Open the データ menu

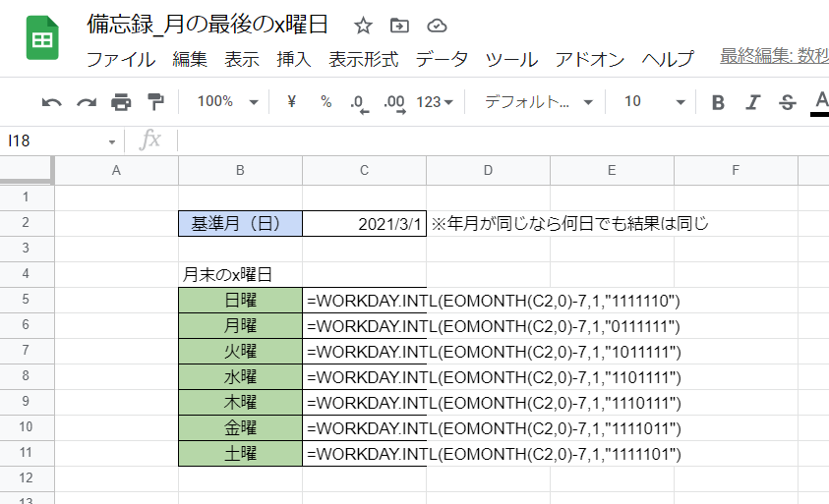click(x=442, y=59)
